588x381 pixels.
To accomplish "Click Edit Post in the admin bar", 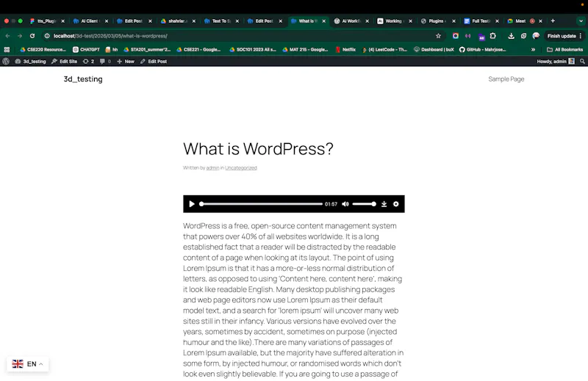I will (x=154, y=62).
